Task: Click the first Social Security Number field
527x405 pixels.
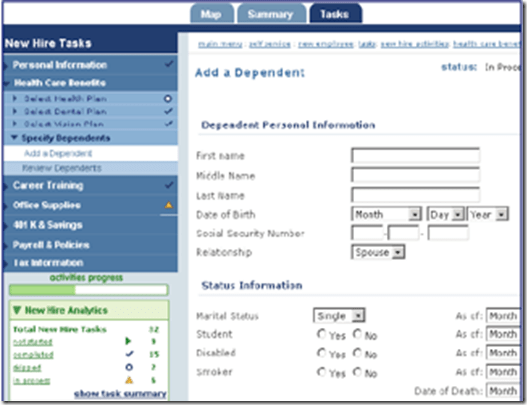Action: pos(367,233)
